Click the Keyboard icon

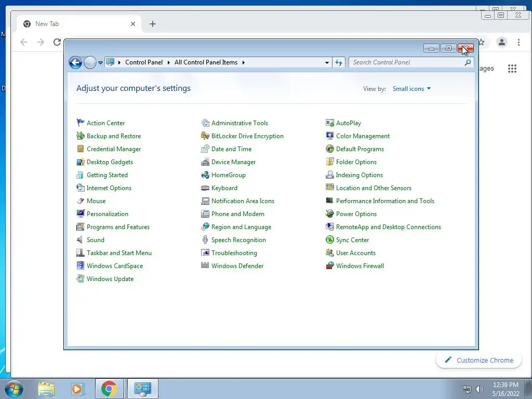[205, 188]
